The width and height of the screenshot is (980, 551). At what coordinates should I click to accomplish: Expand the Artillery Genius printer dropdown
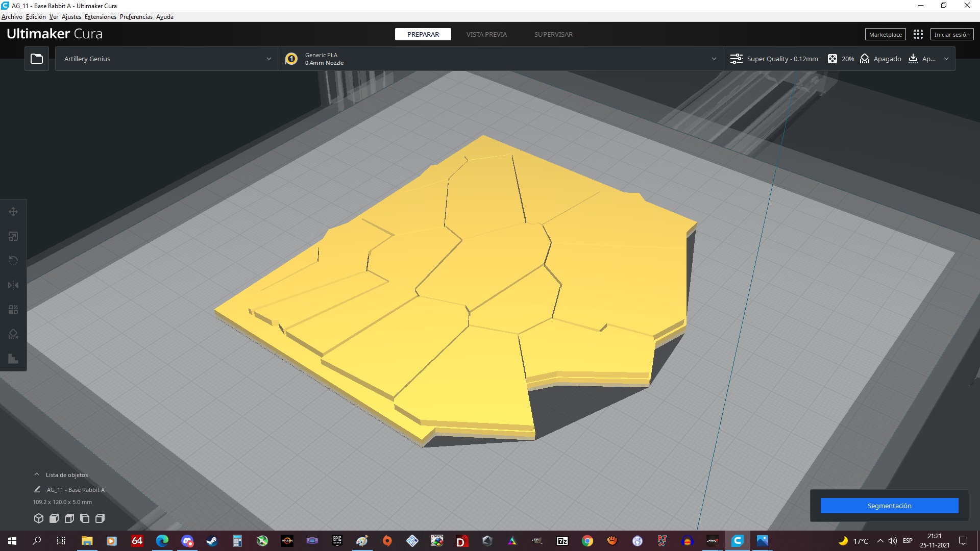coord(166,59)
